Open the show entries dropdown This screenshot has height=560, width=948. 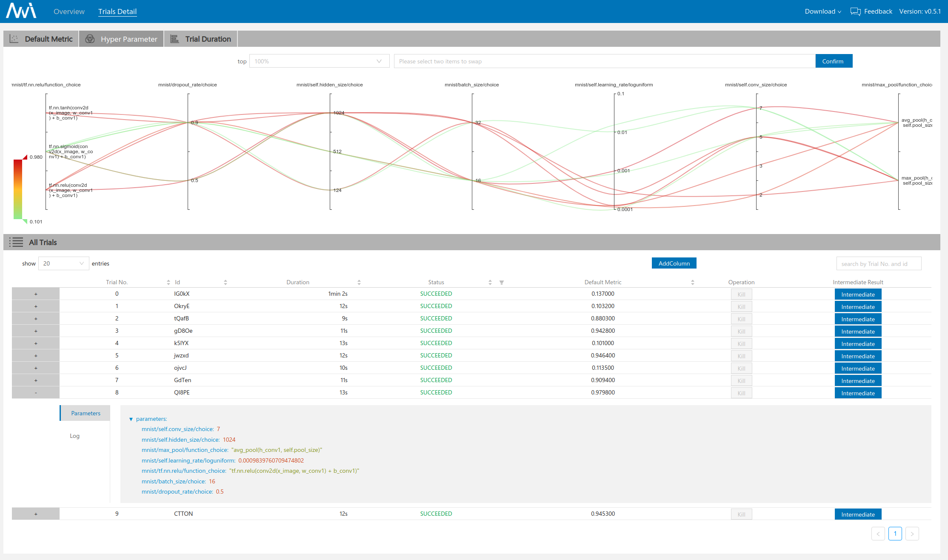[63, 263]
